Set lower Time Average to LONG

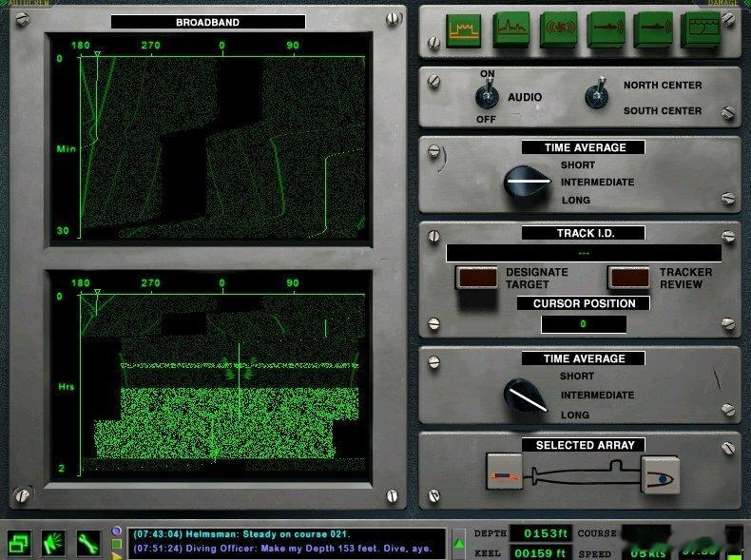coord(575,415)
